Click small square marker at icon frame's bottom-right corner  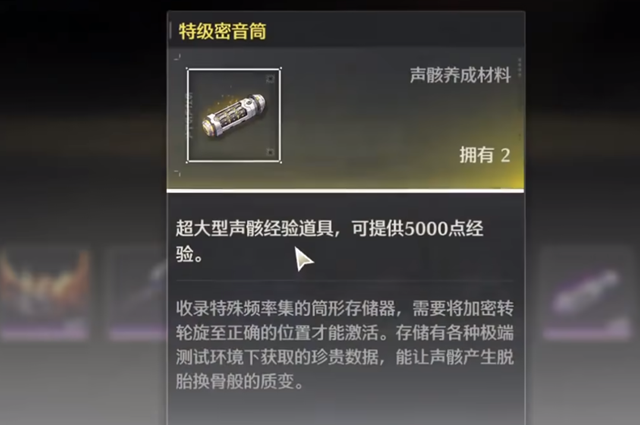point(270,152)
